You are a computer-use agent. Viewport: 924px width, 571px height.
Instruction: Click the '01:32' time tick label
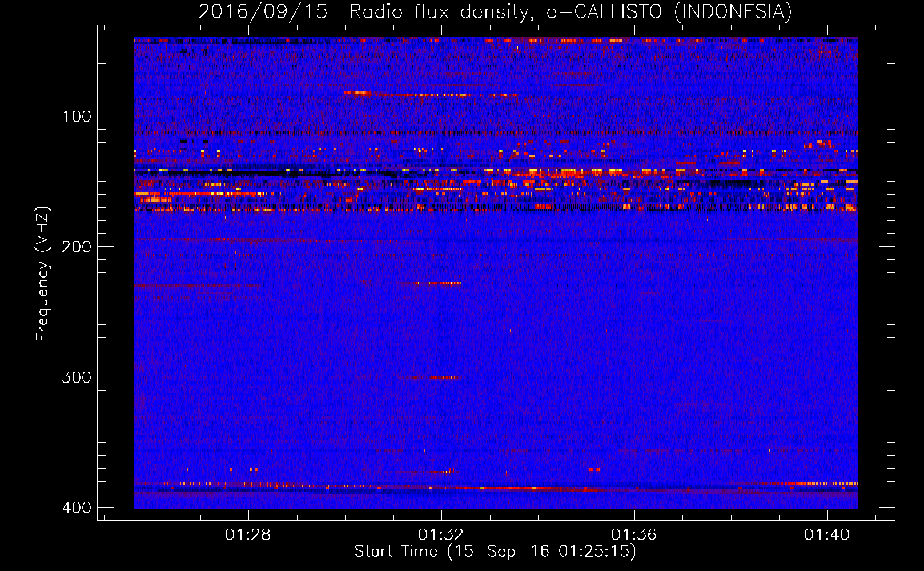point(441,535)
